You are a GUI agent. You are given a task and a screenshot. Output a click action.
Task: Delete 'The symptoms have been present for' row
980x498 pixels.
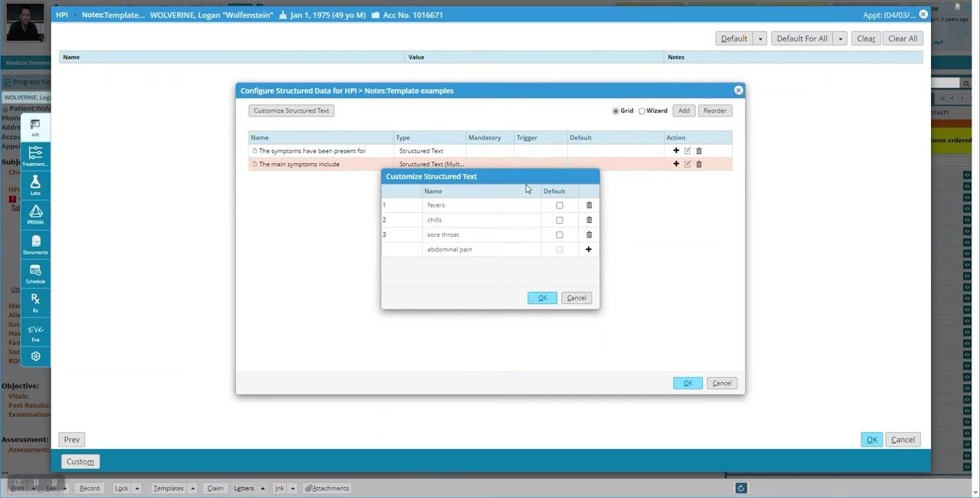tap(699, 151)
